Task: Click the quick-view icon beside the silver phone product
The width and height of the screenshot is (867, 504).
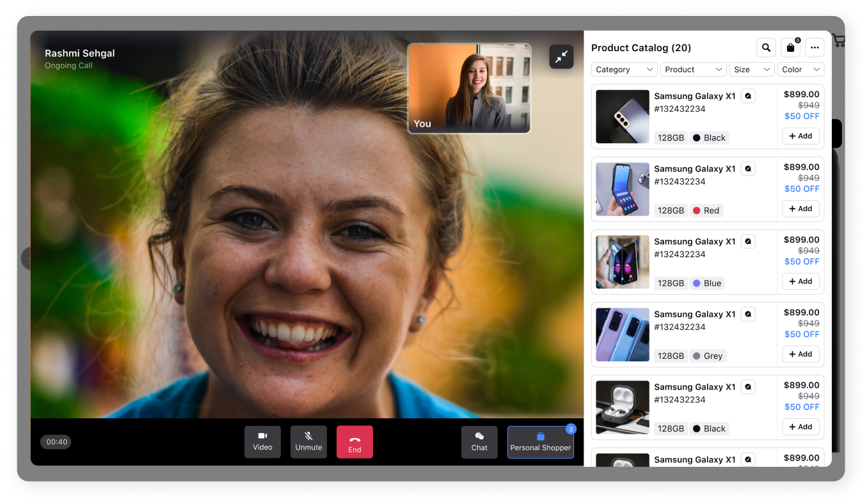Action: click(748, 96)
